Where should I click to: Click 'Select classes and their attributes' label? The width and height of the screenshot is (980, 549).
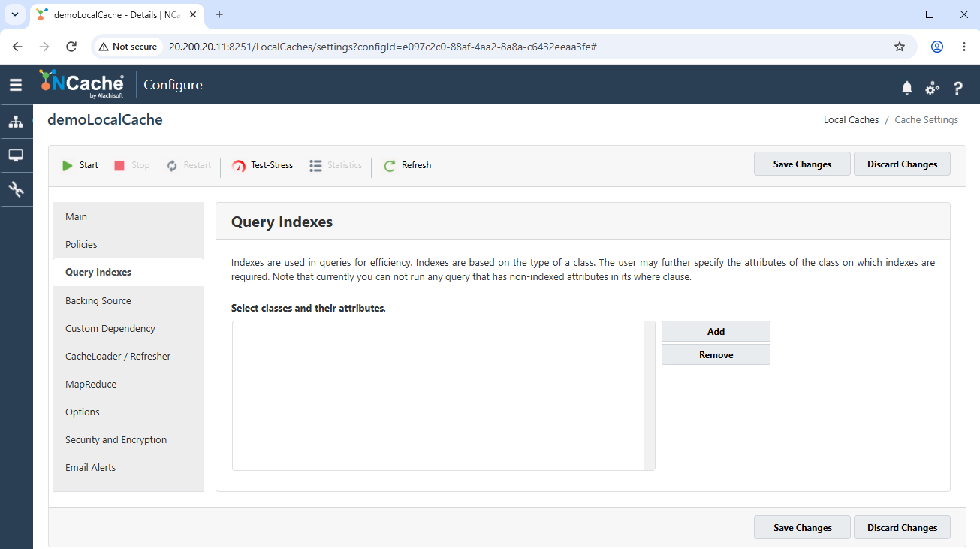[x=307, y=309]
